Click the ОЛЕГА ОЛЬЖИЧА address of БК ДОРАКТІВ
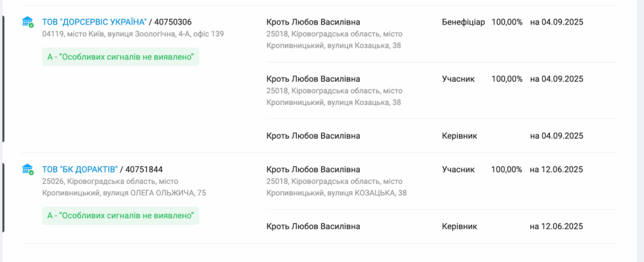 tap(124, 187)
